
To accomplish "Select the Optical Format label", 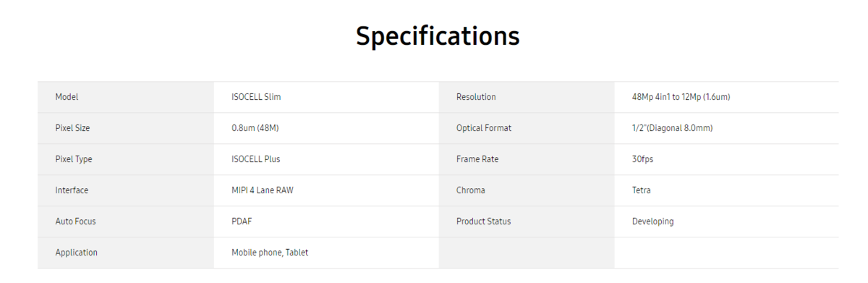I will click(x=484, y=128).
